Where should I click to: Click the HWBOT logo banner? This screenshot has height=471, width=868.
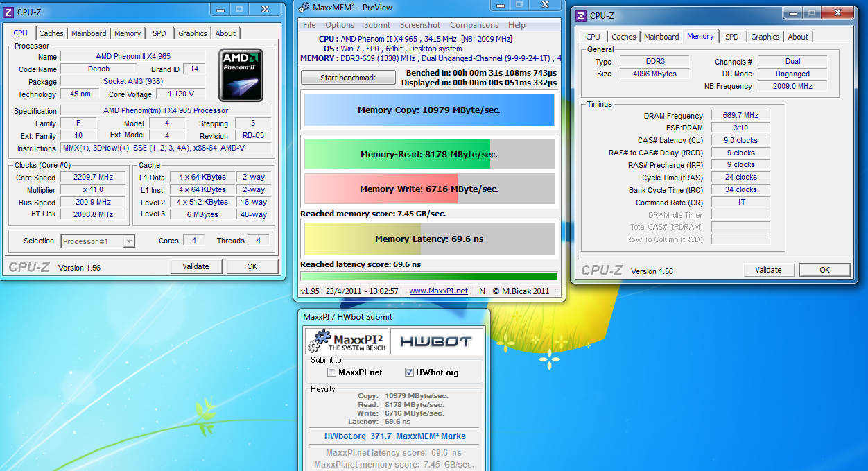(x=435, y=341)
